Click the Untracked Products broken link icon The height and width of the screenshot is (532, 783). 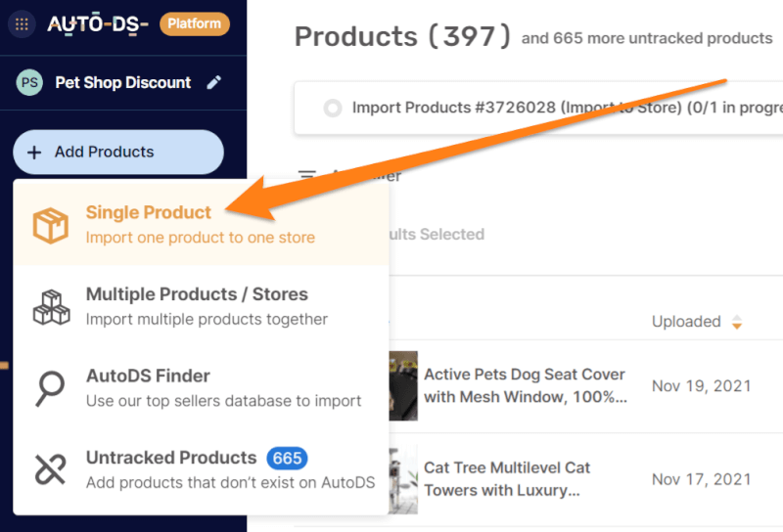point(50,469)
